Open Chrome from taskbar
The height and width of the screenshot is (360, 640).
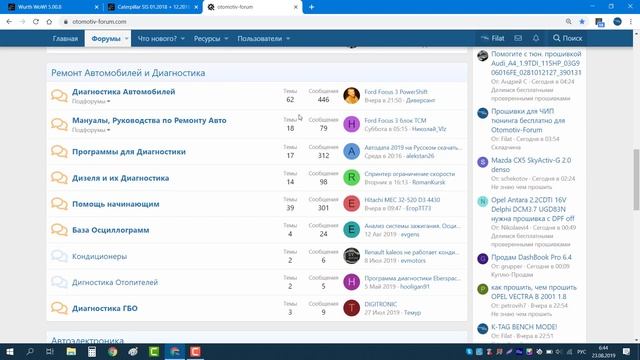pyautogui.click(x=113, y=351)
